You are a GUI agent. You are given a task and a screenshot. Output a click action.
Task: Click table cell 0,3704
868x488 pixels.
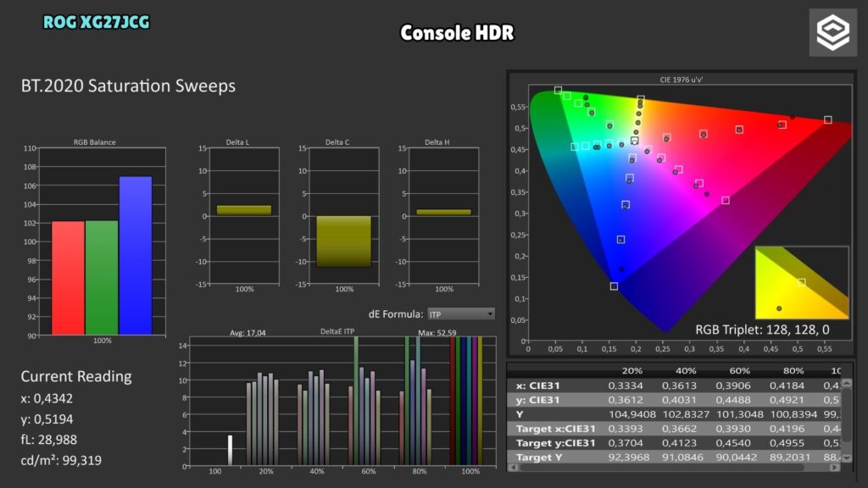[x=626, y=443]
